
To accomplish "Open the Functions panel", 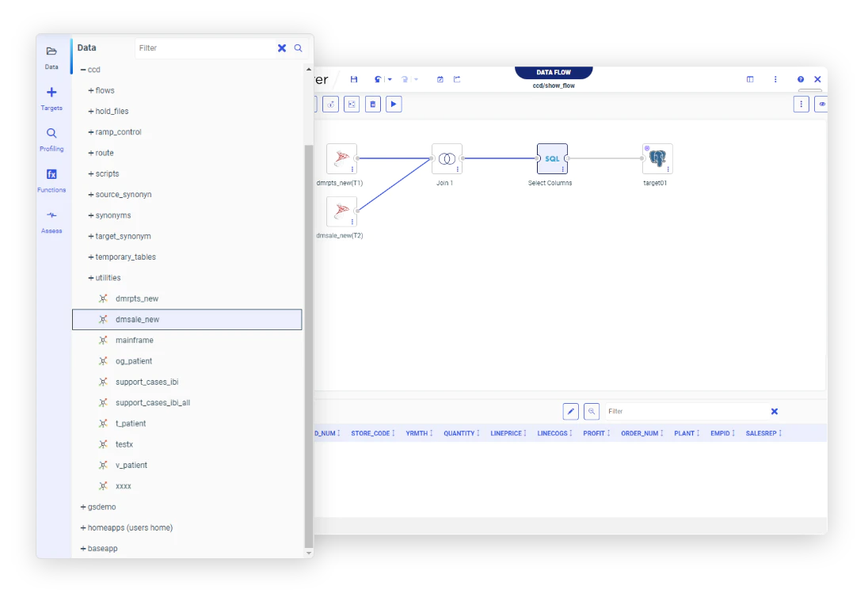I will tap(51, 181).
